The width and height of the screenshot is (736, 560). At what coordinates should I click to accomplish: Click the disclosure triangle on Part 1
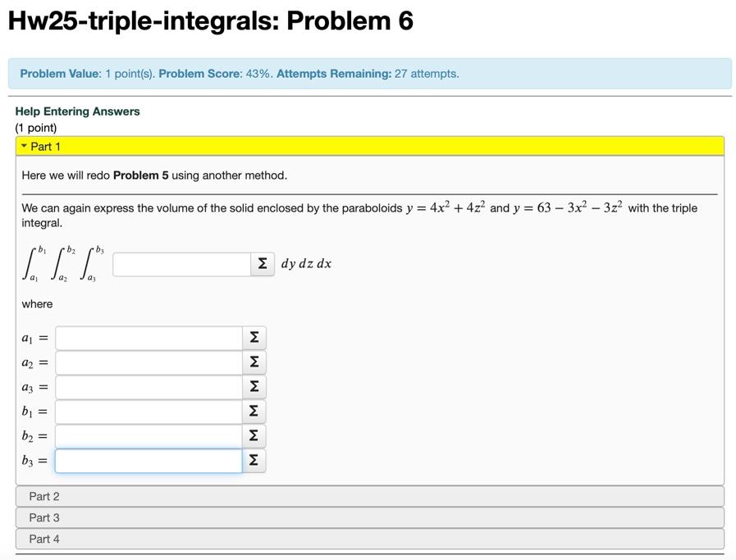(23, 146)
